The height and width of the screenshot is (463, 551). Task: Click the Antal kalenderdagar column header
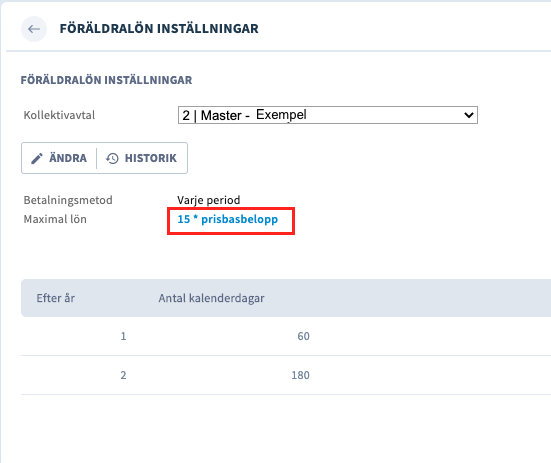pyautogui.click(x=211, y=298)
